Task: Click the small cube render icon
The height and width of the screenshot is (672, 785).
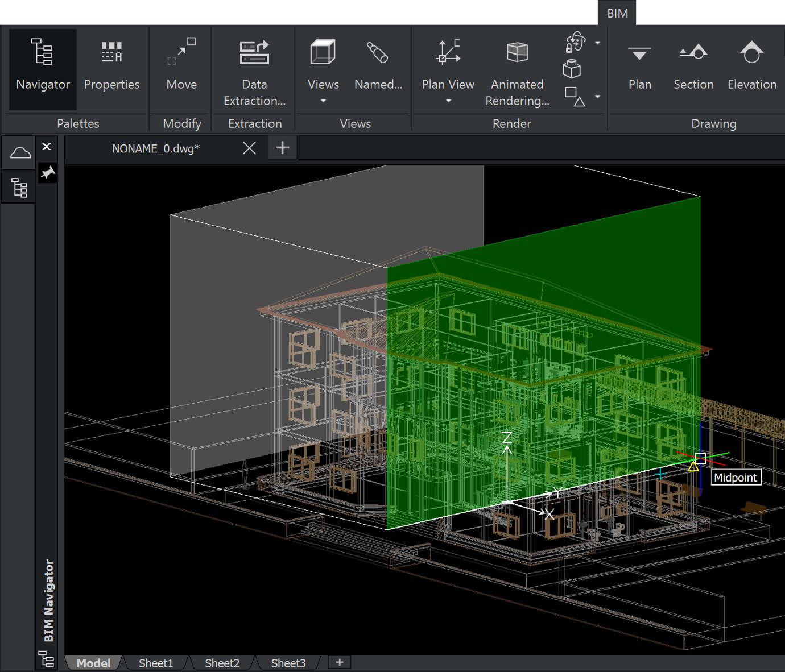Action: [572, 69]
